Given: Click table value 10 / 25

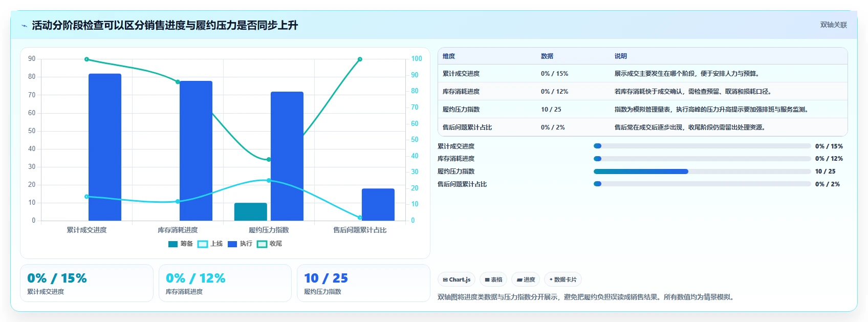Looking at the screenshot, I should pos(551,110).
